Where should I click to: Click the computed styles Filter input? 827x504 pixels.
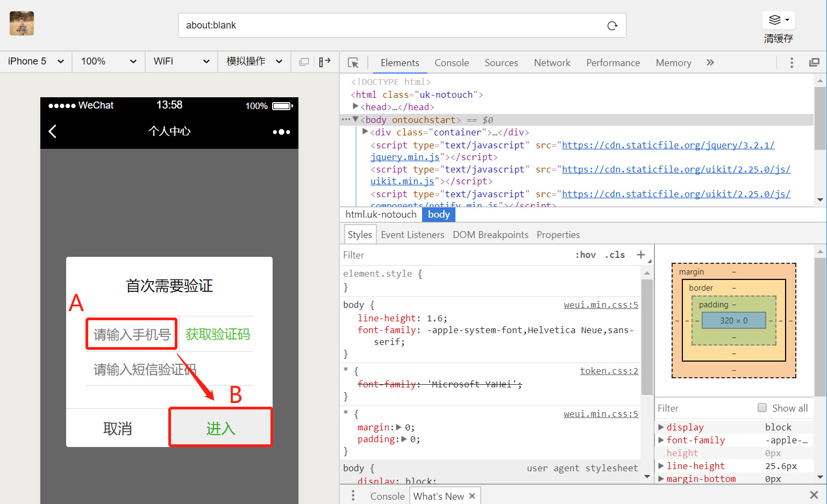click(x=704, y=408)
